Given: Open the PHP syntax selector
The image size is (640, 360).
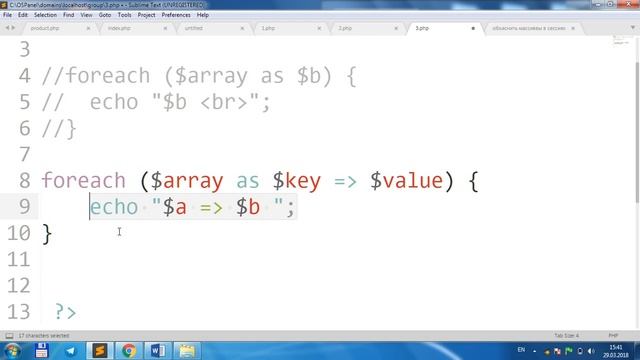Looking at the screenshot, I should tap(613, 336).
